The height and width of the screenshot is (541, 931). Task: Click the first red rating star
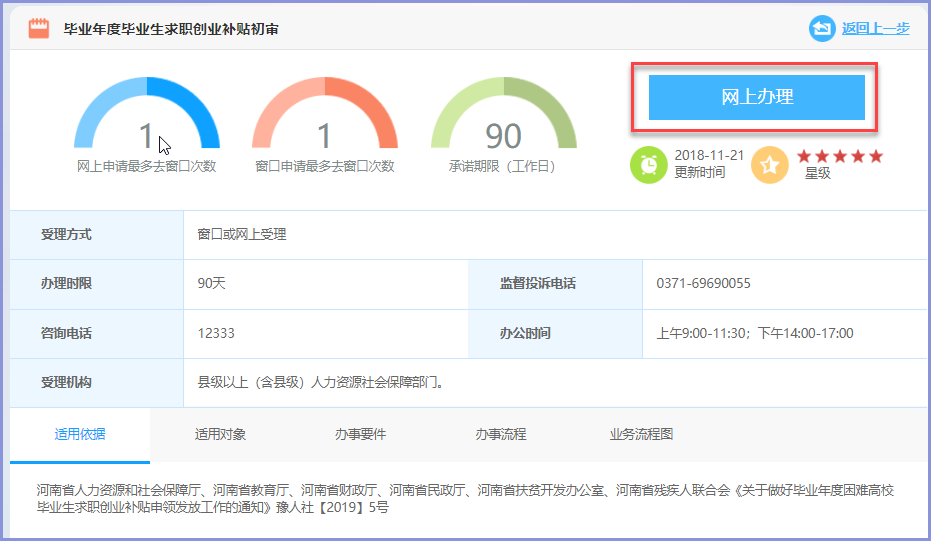[x=804, y=156]
